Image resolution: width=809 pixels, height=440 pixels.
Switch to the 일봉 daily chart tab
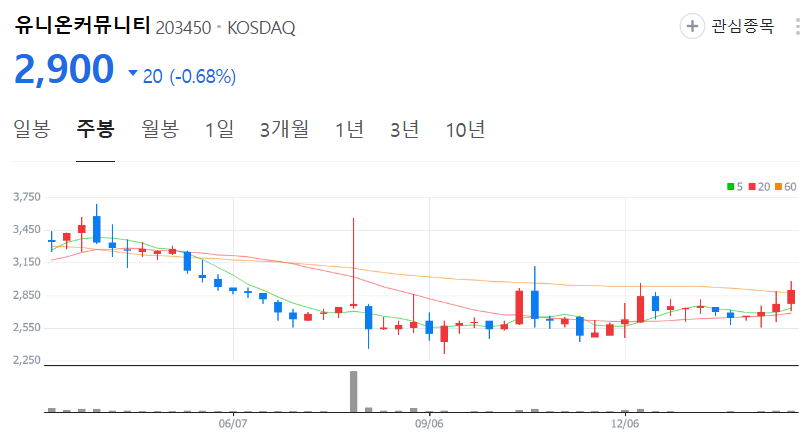coord(31,129)
